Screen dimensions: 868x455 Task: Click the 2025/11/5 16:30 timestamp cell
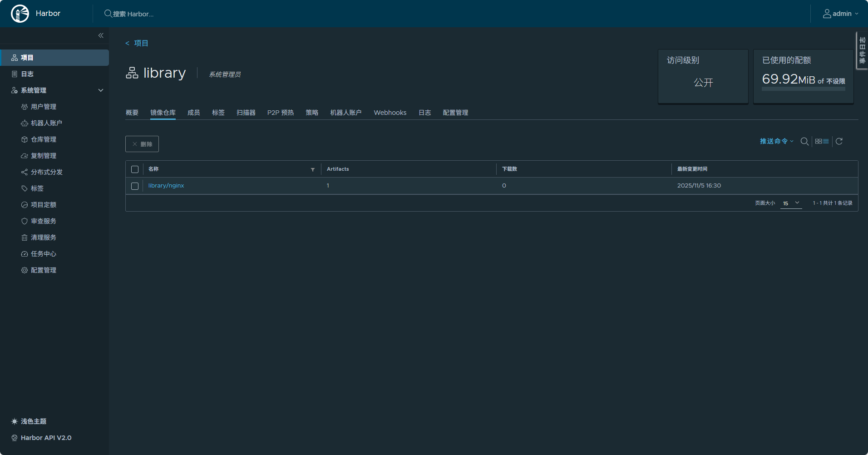click(x=699, y=186)
